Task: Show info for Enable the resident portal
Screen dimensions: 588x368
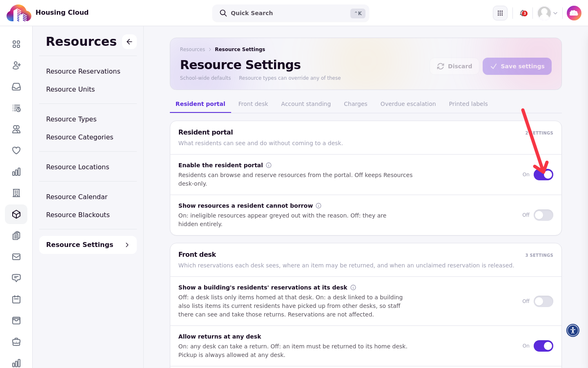Action: tap(269, 165)
